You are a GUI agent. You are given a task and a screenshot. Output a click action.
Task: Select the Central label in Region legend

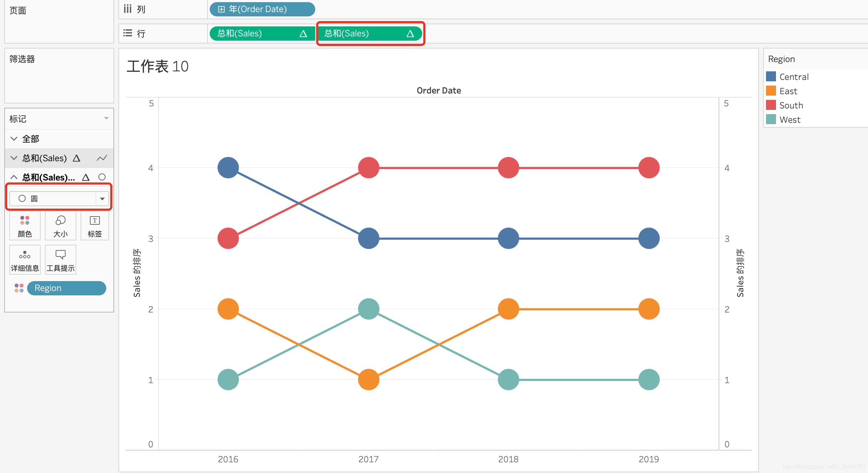[x=794, y=77]
